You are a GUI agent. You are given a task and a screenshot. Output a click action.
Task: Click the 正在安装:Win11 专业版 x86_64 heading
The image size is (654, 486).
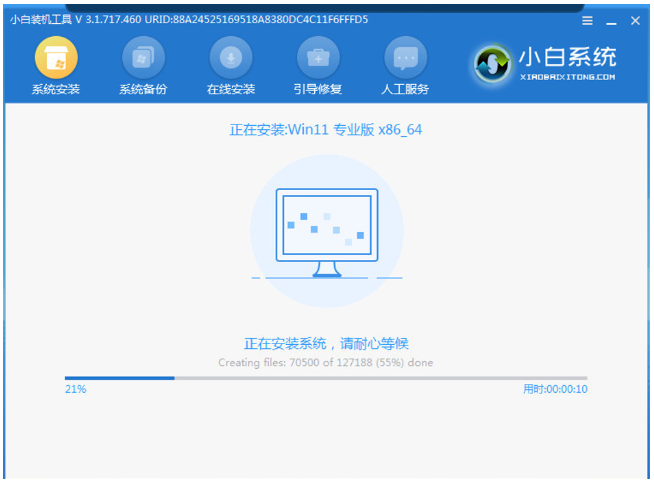[x=326, y=130]
